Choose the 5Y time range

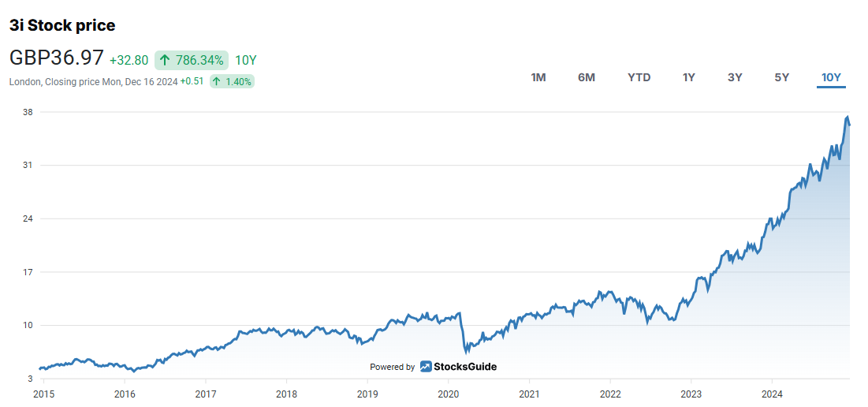(781, 77)
